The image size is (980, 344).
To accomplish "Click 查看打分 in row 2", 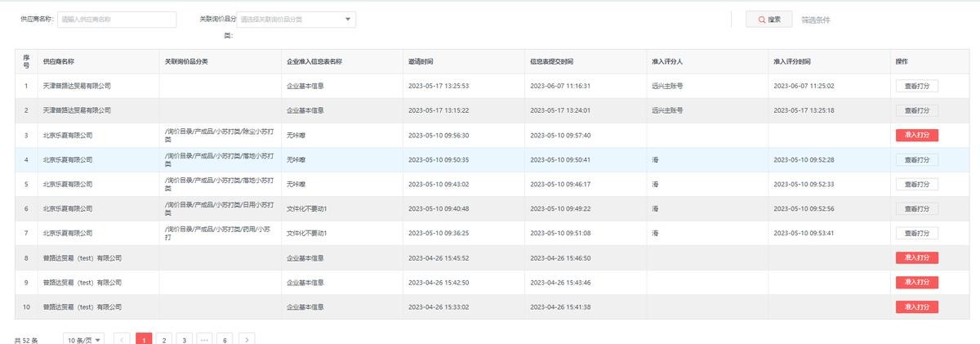I will coord(916,110).
